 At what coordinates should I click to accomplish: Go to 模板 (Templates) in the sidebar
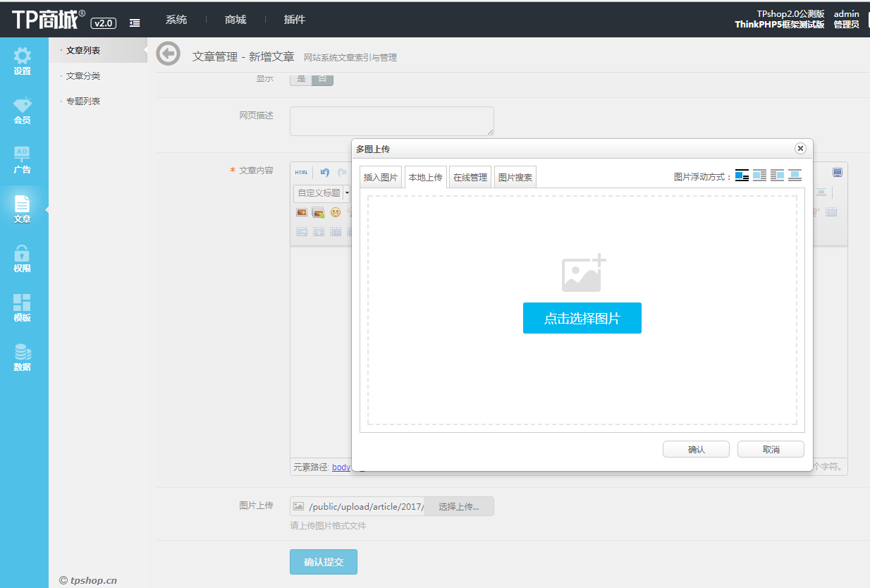[x=23, y=307]
